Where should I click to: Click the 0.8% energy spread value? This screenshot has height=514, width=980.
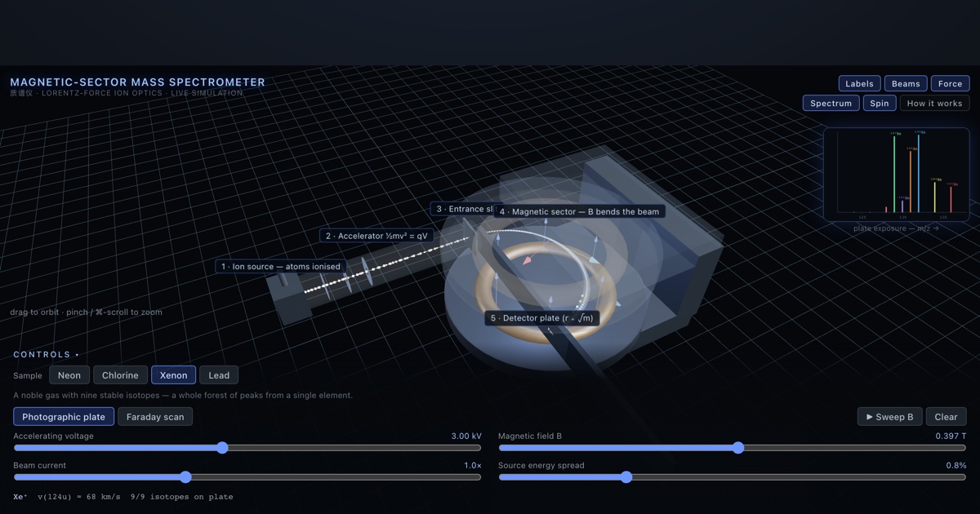[956, 466]
